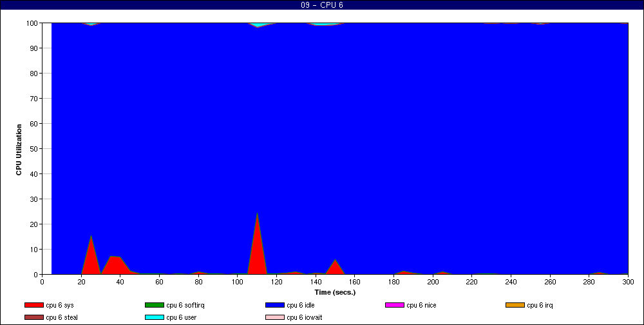This screenshot has width=644, height=325.
Task: Click the '09 - CPU 6' chart title
Action: point(322,5)
